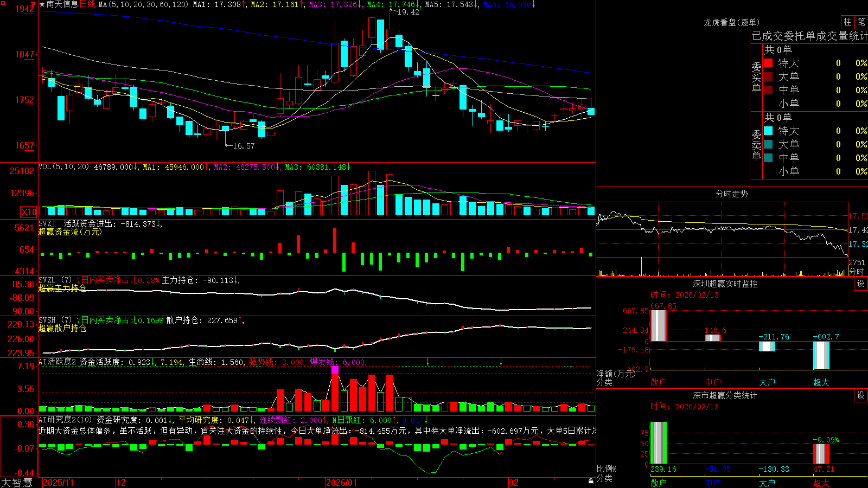Click the 1847 price axis label

click(25, 54)
